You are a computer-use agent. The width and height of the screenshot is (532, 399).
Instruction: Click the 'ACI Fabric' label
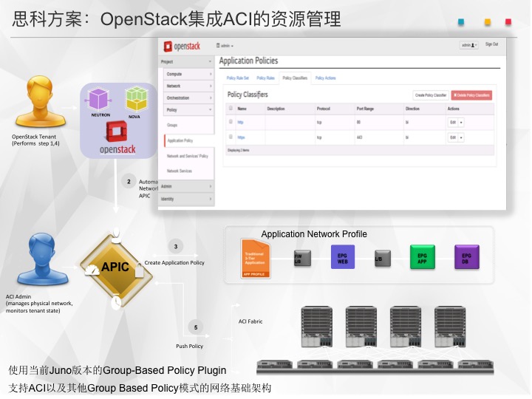[x=250, y=321]
